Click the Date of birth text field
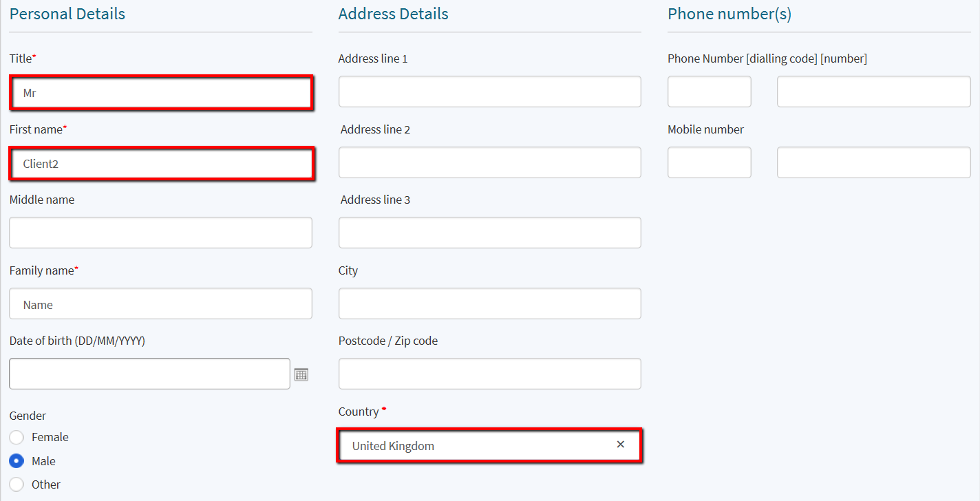This screenshot has width=980, height=501. (x=149, y=374)
